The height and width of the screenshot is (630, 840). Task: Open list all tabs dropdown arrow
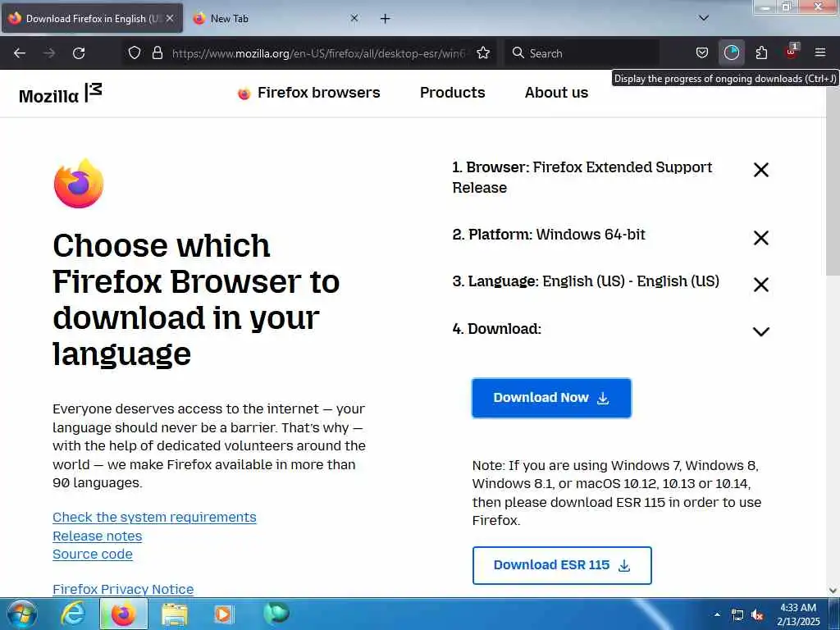(704, 18)
